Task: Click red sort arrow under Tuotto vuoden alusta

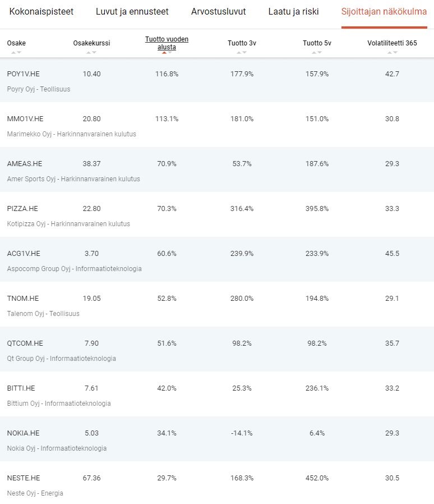Action: point(164,53)
